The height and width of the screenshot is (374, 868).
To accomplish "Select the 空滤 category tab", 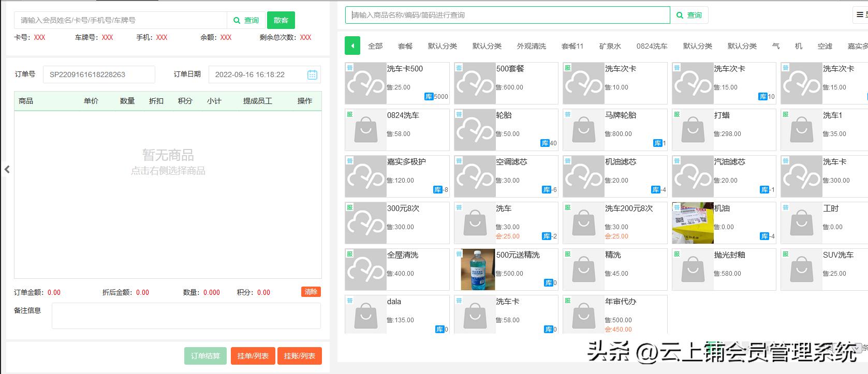I will [x=825, y=46].
